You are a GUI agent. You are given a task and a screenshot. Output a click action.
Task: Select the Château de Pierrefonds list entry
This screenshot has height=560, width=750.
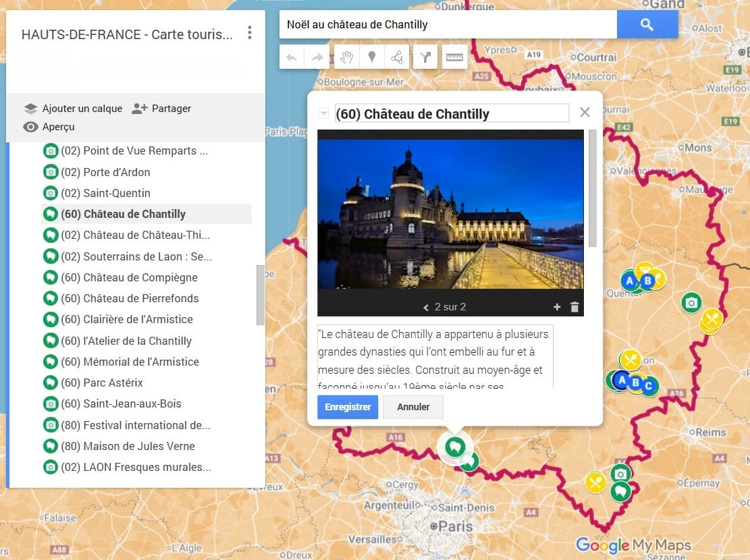pos(129,298)
